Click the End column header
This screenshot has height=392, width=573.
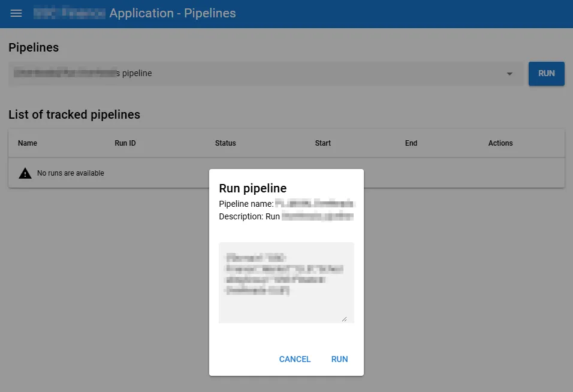pos(411,143)
